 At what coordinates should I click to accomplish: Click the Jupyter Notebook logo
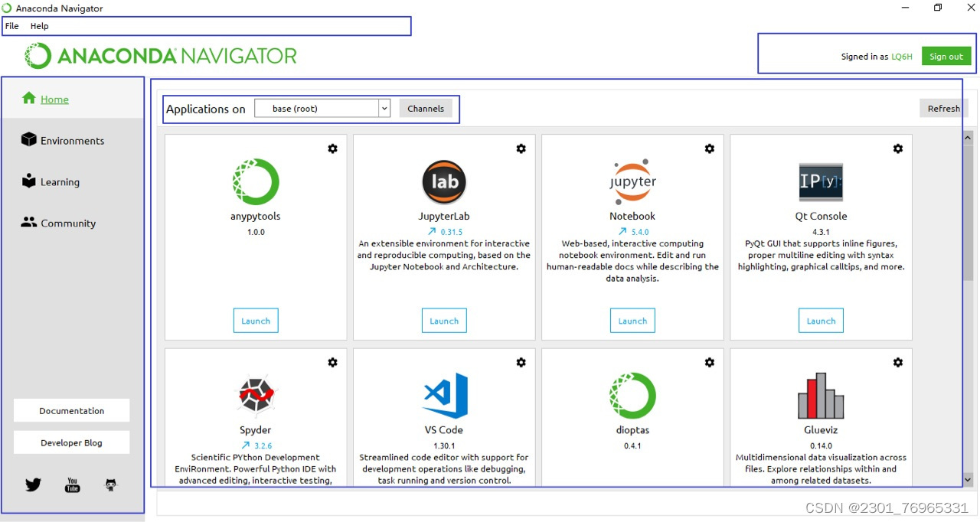click(632, 182)
